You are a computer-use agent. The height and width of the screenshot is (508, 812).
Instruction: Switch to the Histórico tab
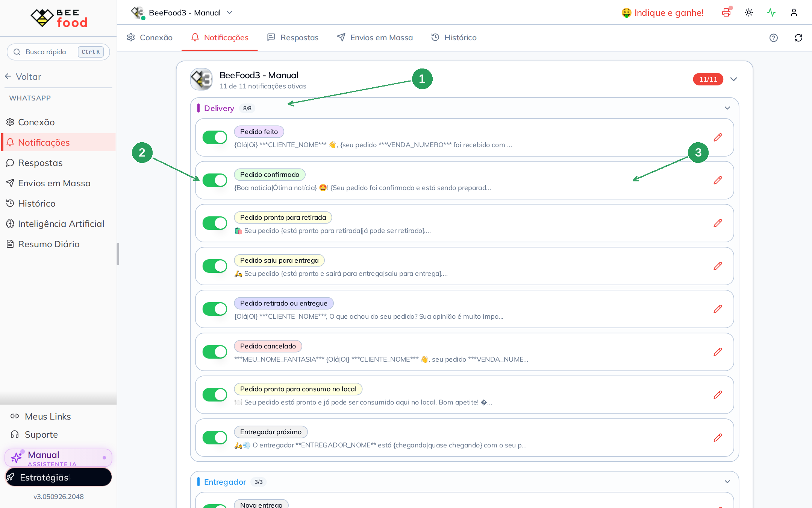[x=454, y=38]
